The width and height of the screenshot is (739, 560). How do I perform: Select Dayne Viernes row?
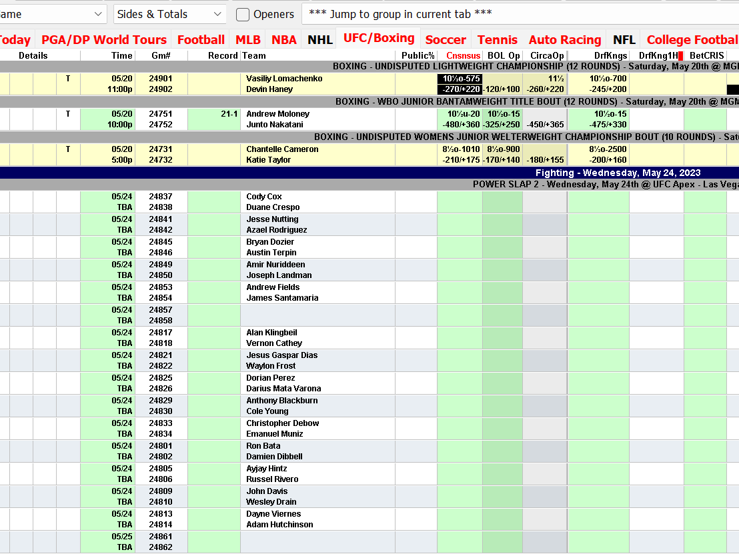[x=273, y=514]
